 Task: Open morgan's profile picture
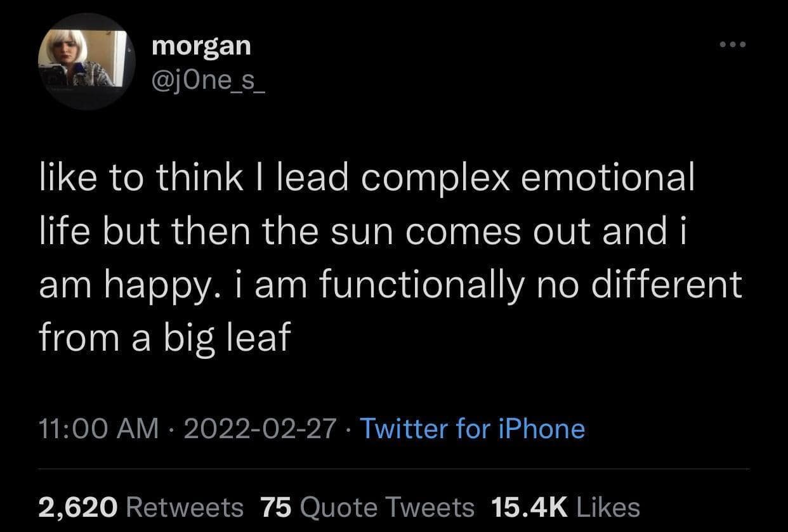[86, 62]
